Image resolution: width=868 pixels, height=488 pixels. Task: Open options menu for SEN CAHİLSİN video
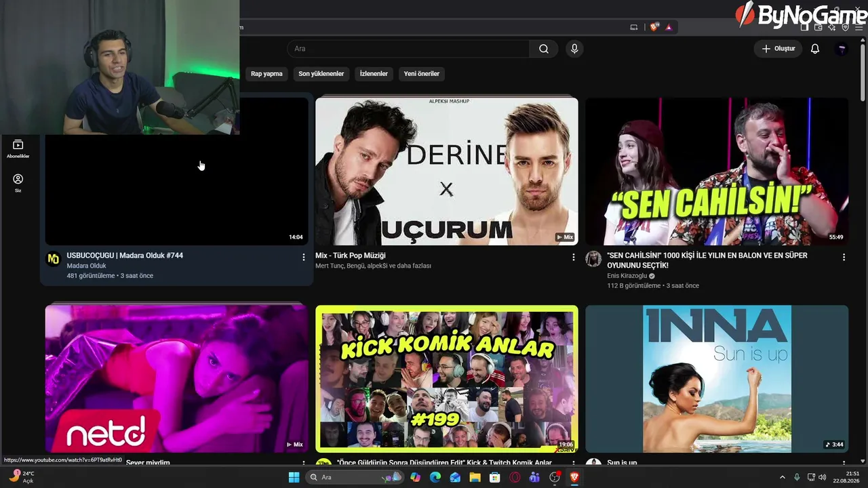pos(844,257)
